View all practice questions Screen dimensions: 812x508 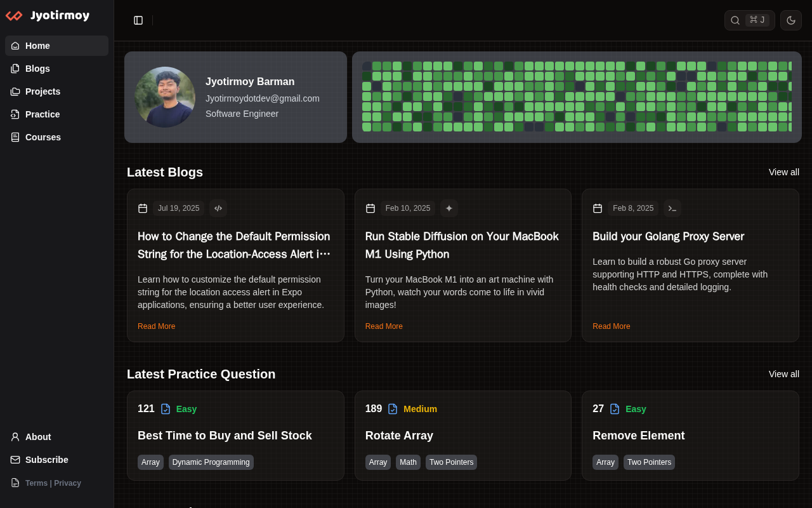(783, 374)
